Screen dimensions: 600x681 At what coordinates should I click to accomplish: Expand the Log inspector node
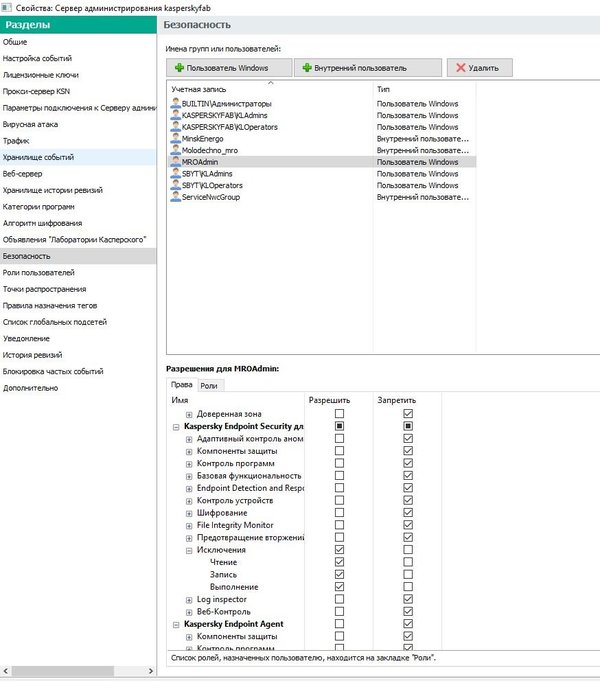pyautogui.click(x=189, y=600)
